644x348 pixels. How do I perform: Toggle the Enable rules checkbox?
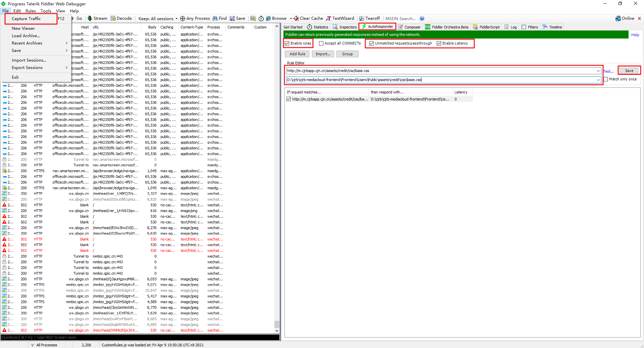coord(287,43)
